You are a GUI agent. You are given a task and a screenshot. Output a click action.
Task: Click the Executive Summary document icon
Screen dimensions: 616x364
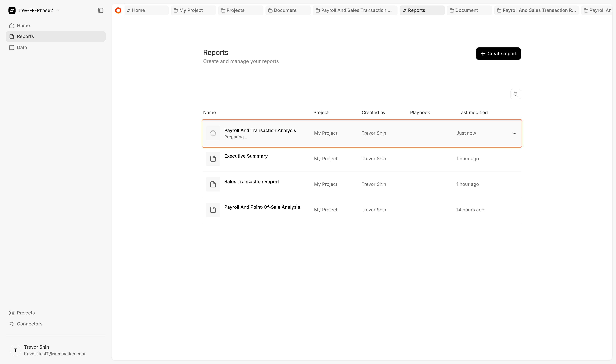(x=213, y=159)
